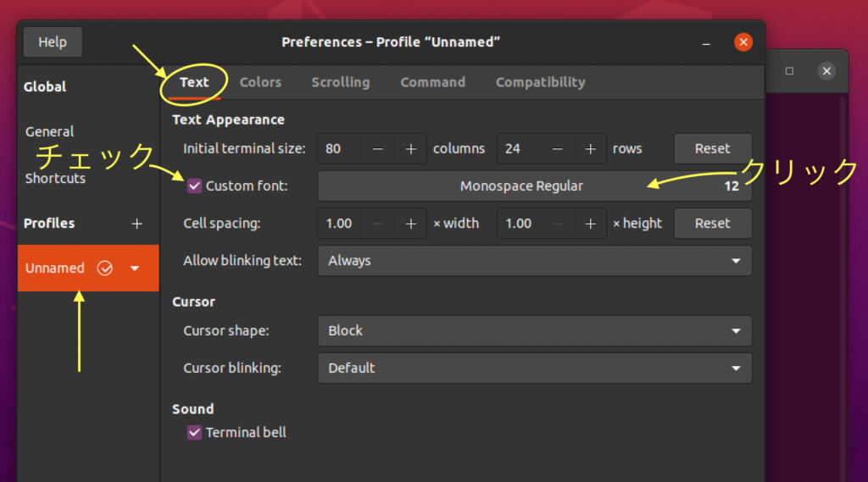This screenshot has height=482, width=868.
Task: Increase initial terminal columns with plus
Action: point(410,149)
